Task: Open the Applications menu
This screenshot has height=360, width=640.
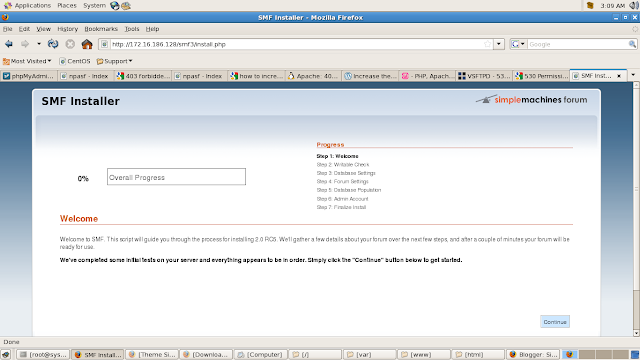Action: (27, 5)
